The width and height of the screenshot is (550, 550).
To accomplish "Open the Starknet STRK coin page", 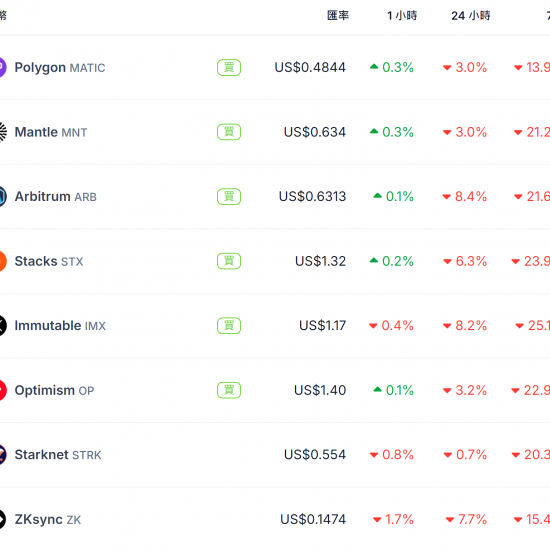I will 58,455.
